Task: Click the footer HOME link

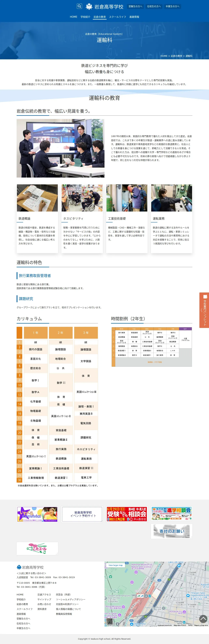Action: click(20, 595)
